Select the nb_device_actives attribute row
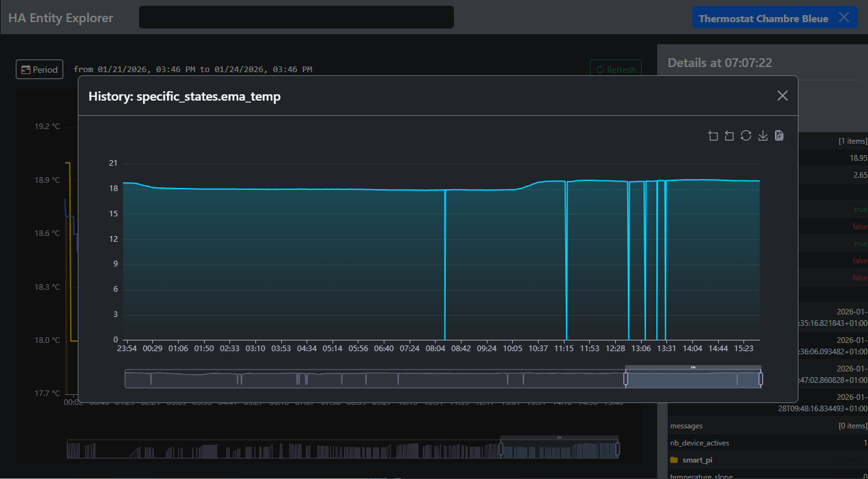 tap(699, 443)
